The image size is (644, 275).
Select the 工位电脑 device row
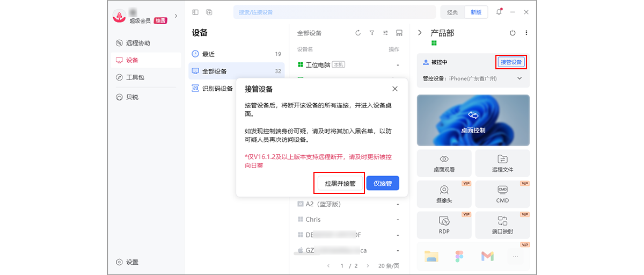[x=349, y=64]
